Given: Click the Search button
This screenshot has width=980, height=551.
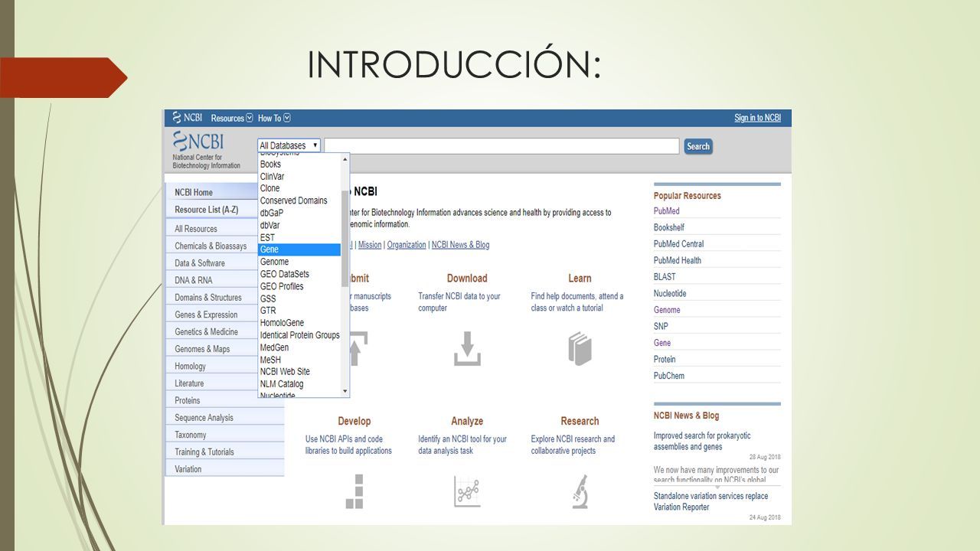Looking at the screenshot, I should point(698,146).
